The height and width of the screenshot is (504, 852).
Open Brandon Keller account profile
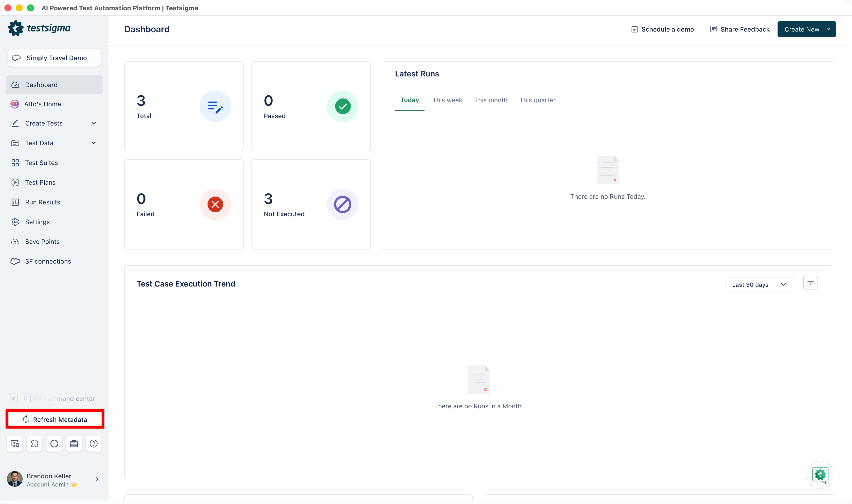tap(53, 479)
